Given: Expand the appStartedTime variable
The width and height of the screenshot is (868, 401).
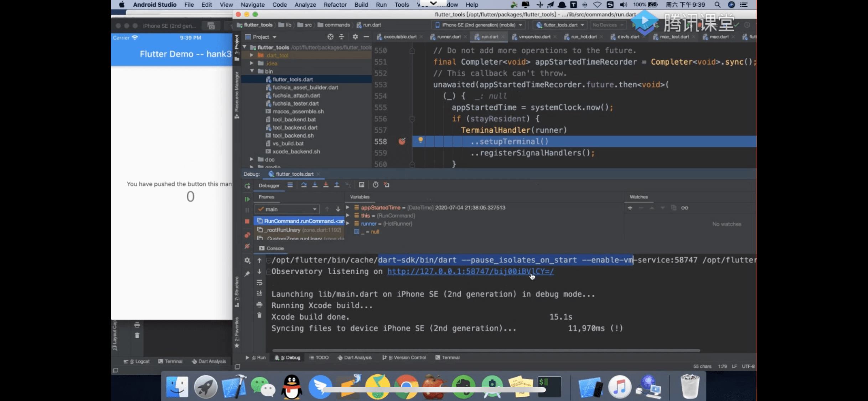Looking at the screenshot, I should [348, 207].
